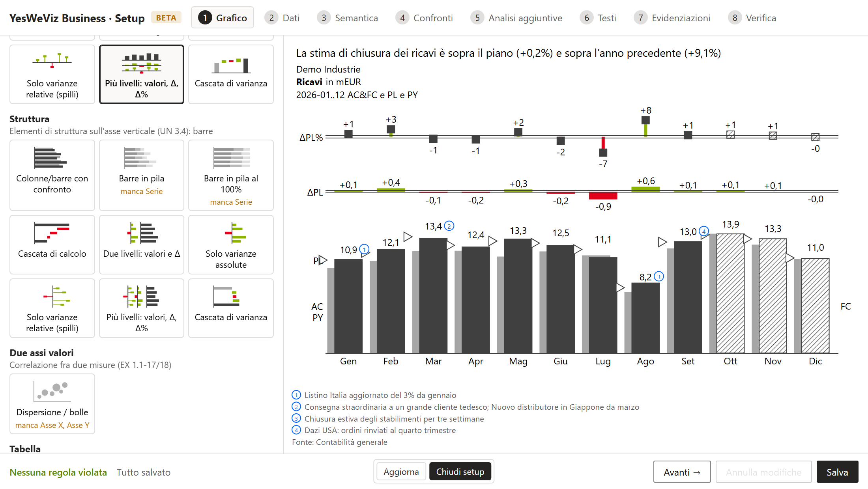
Task: Click the Ott forecast hatched bar
Action: point(730,293)
